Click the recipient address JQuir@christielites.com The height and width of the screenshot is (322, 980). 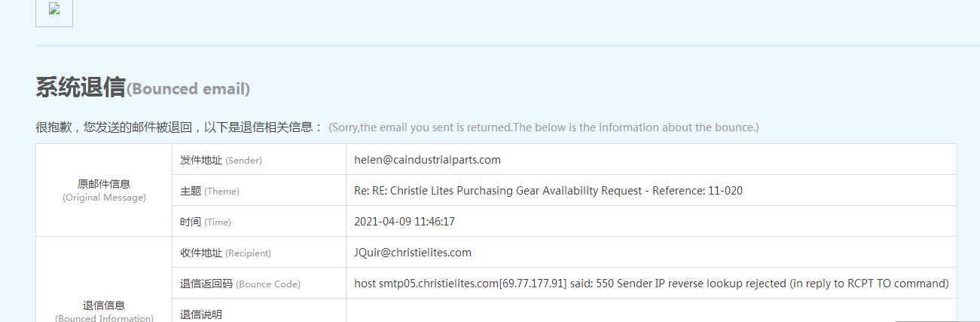click(x=413, y=253)
